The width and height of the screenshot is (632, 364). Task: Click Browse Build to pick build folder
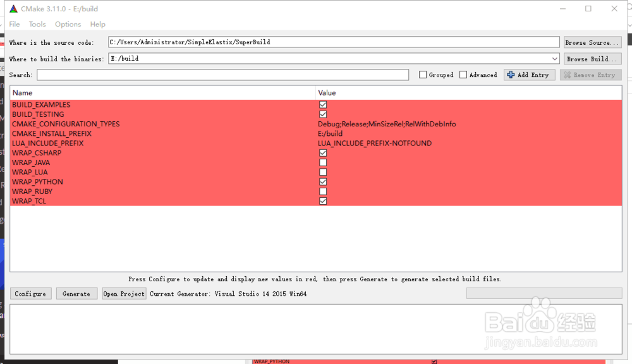click(x=592, y=58)
